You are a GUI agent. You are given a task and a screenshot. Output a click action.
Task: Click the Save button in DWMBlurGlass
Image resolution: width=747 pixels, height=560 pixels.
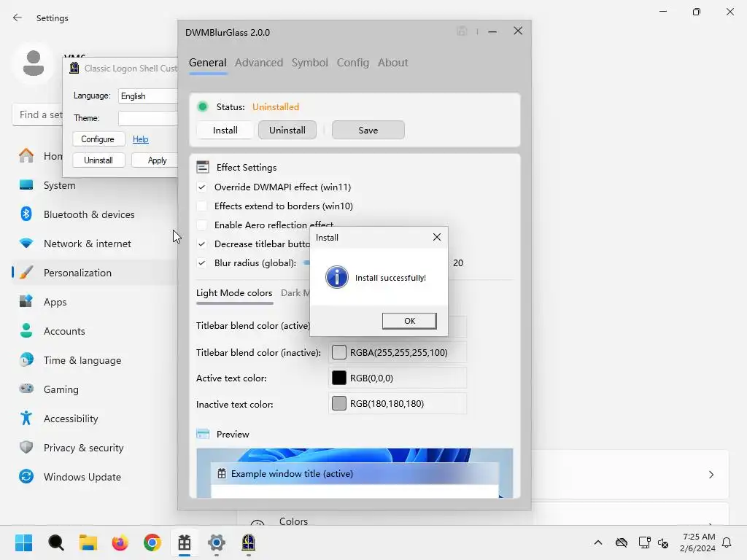(368, 130)
